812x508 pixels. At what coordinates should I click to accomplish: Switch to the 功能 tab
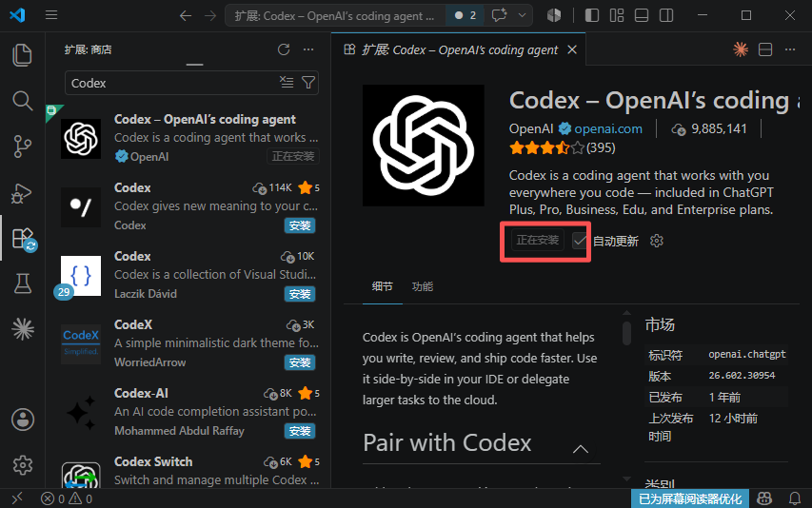pos(422,286)
